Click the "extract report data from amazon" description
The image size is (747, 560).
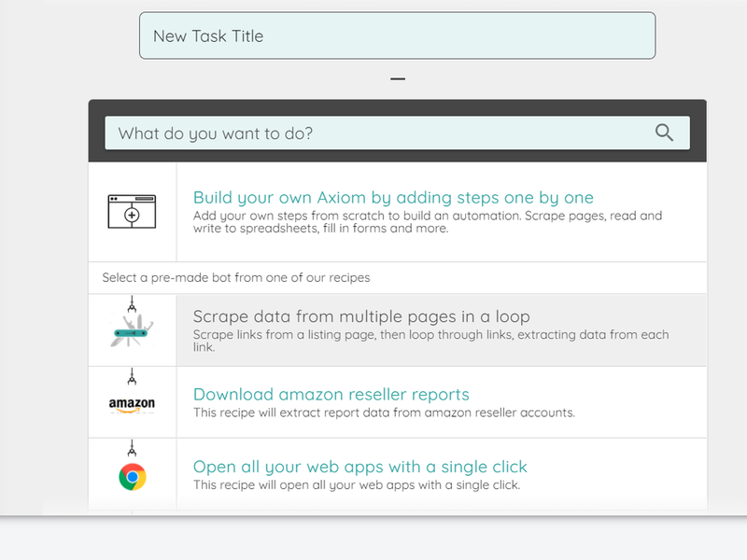(x=384, y=413)
